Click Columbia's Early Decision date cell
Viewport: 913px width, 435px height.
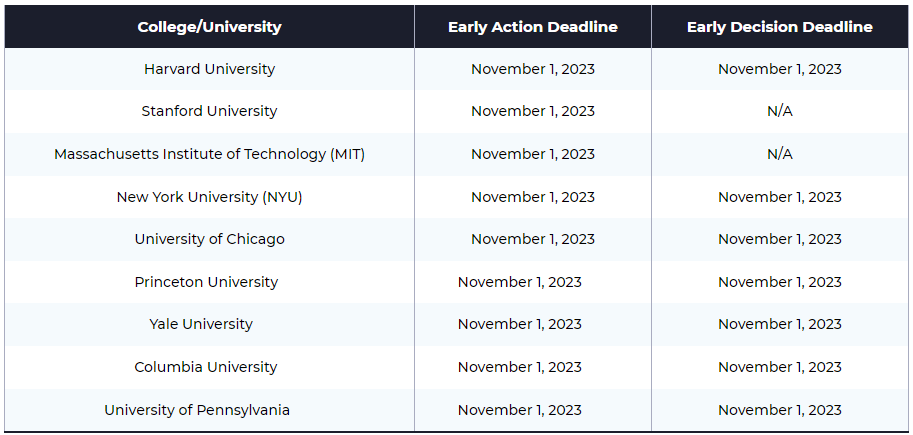(780, 367)
